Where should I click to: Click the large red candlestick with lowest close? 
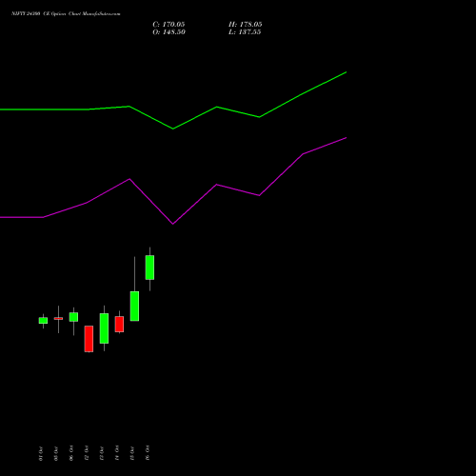[x=89, y=339]
